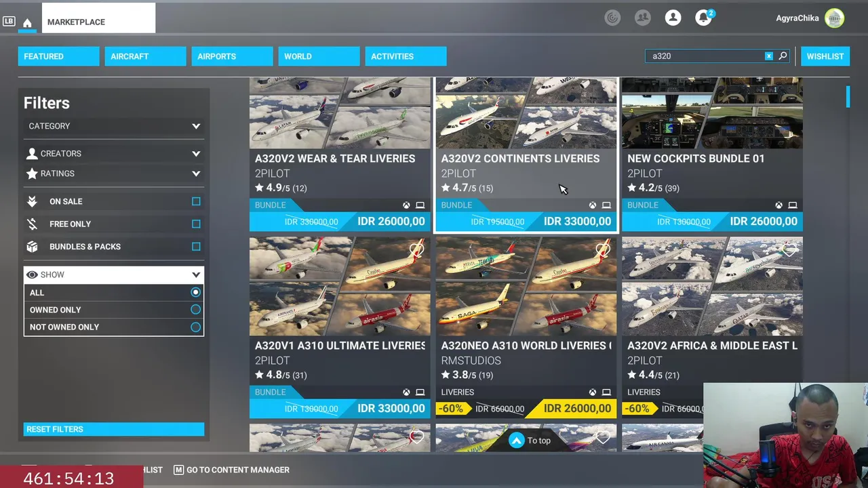This screenshot has width=868, height=488.
Task: Click the Creators person icon
Action: [32, 154]
